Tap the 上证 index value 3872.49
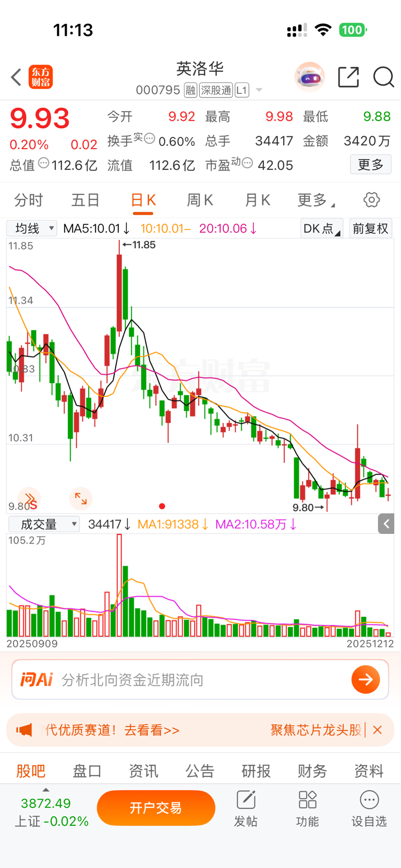401x868 pixels. pyautogui.click(x=46, y=803)
